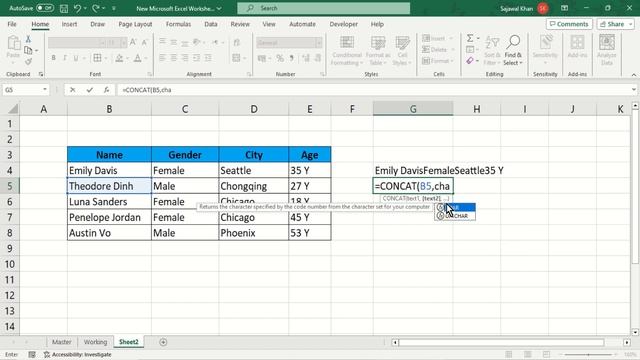Click the Comma Style icon
This screenshot has height=360, width=640.
point(292,58)
